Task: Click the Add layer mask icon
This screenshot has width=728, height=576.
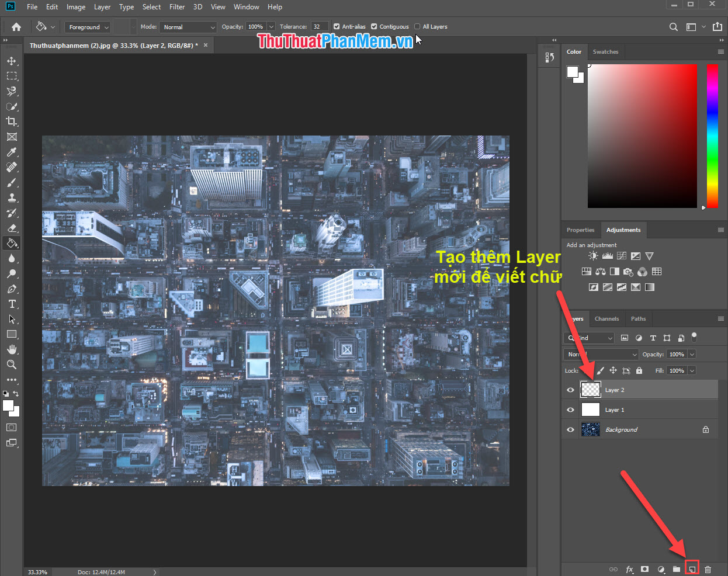Action: tap(645, 568)
